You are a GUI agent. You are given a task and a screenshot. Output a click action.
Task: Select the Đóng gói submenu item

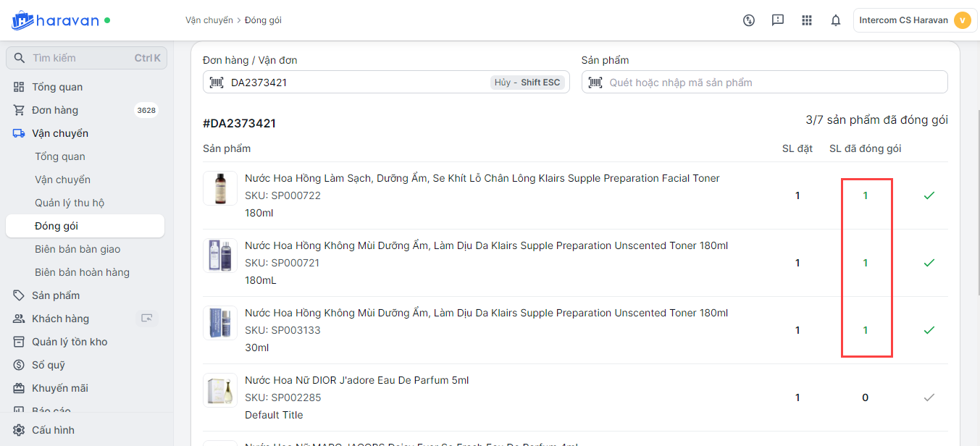click(85, 226)
